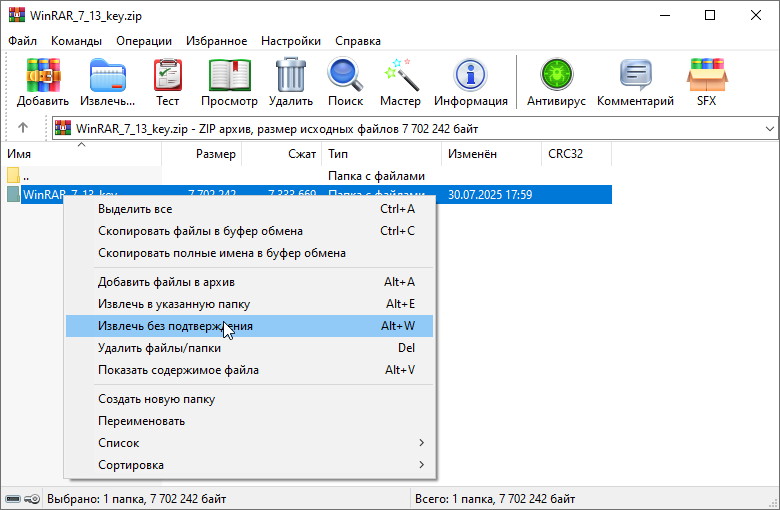Viewport: 780px width, 510px height.
Task: Click the key icon in status bar
Action: (32, 499)
